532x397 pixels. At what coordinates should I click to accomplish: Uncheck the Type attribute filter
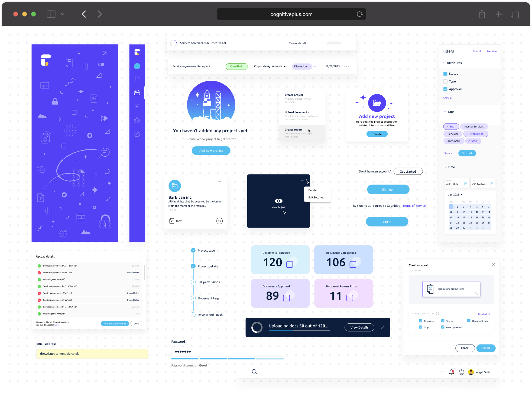tap(445, 81)
